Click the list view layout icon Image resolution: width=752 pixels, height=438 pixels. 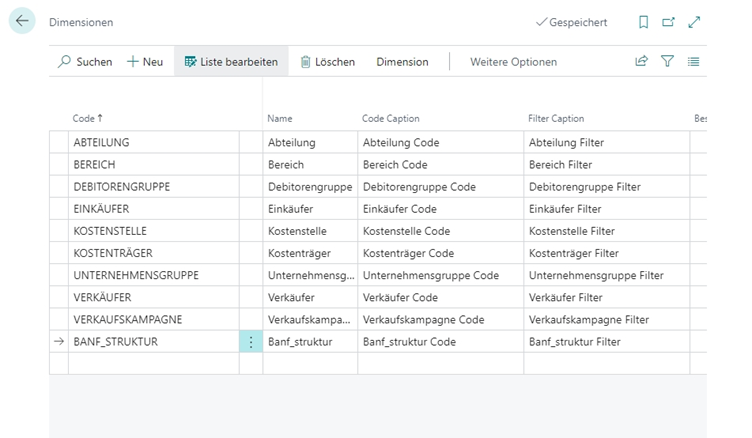693,62
